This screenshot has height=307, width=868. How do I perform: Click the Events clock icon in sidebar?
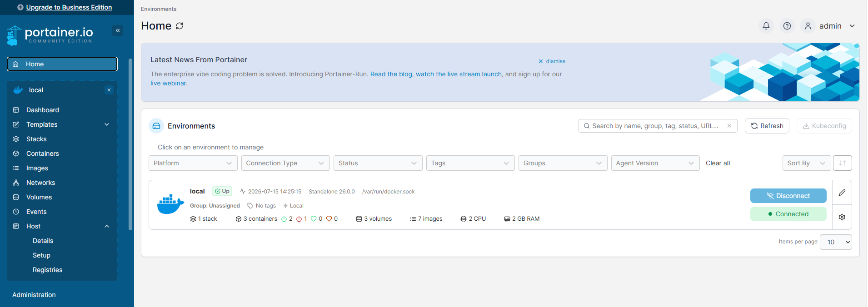(16, 212)
